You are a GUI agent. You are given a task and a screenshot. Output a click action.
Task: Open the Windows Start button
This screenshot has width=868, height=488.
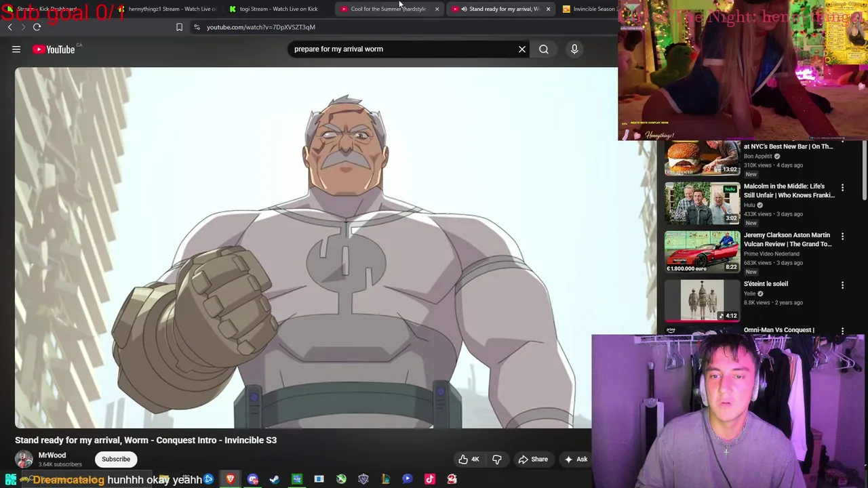(x=10, y=479)
